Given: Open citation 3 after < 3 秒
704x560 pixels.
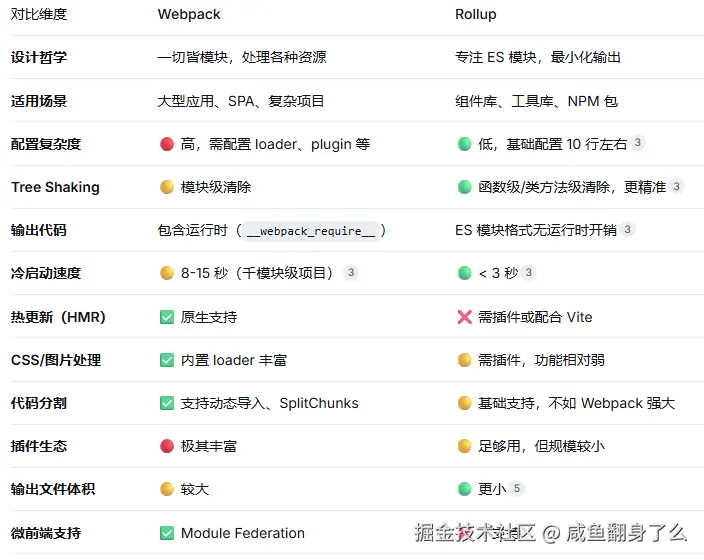Looking at the screenshot, I should (528, 272).
